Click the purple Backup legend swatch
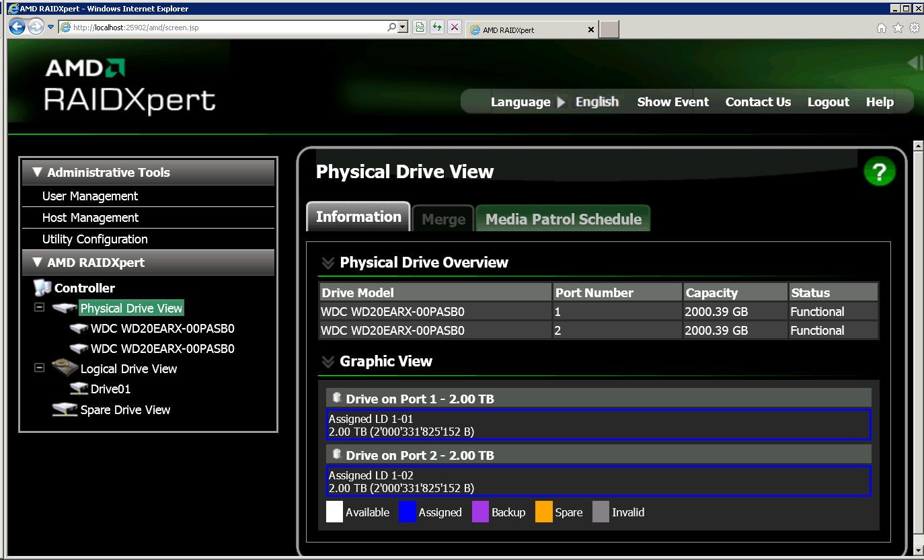 480,512
